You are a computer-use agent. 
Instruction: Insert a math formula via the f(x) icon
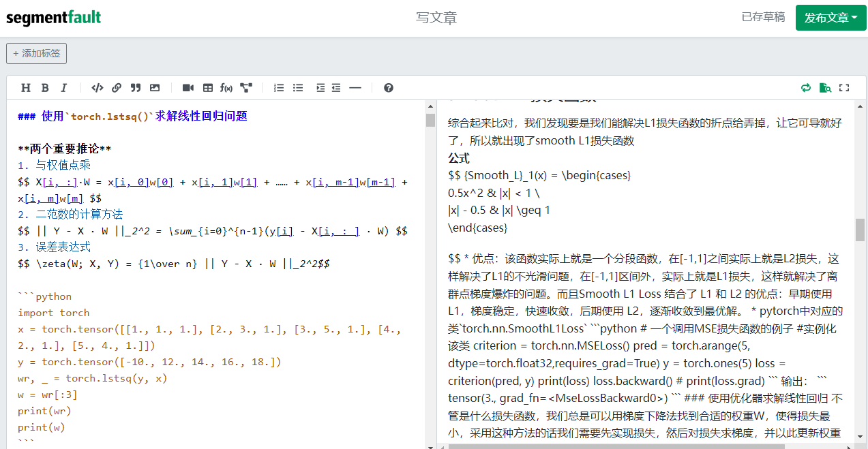[x=227, y=88]
